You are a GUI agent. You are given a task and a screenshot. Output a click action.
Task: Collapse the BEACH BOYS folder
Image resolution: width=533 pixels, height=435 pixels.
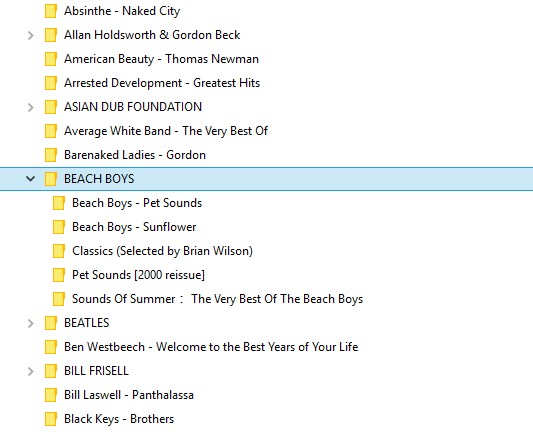[x=31, y=178]
